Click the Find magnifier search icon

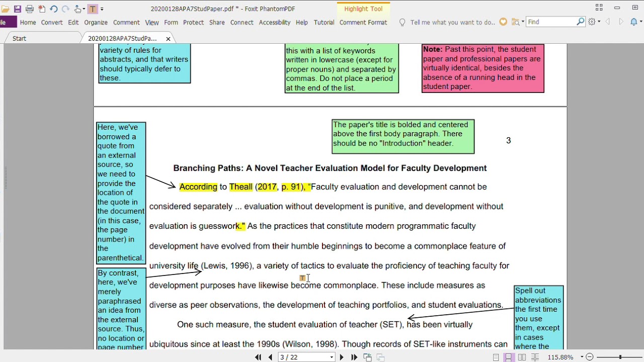[x=580, y=22]
